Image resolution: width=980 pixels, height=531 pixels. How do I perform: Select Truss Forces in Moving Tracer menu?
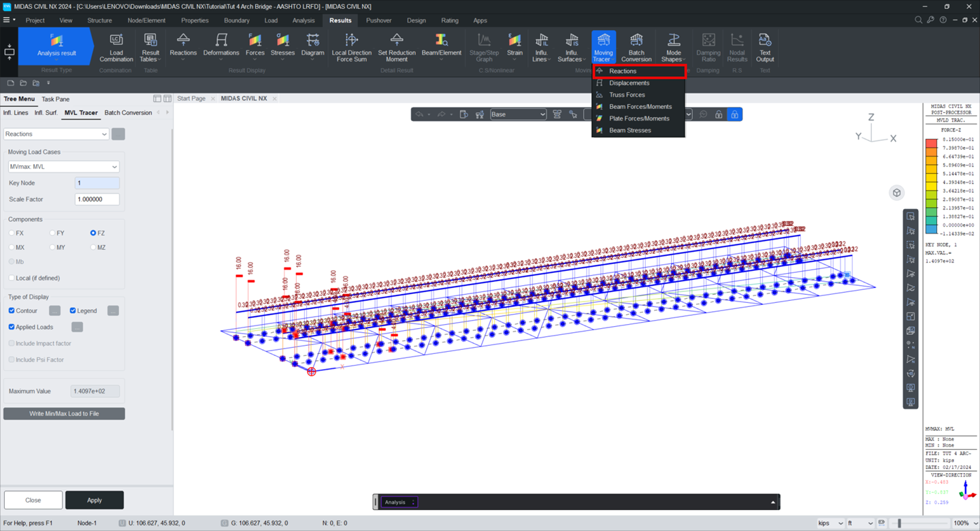click(638, 95)
